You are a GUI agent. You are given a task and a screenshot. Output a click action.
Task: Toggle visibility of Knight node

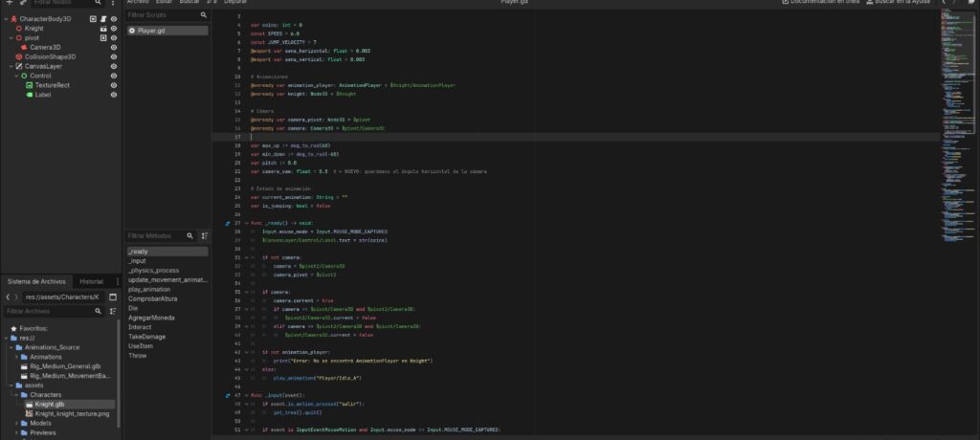[x=114, y=28]
